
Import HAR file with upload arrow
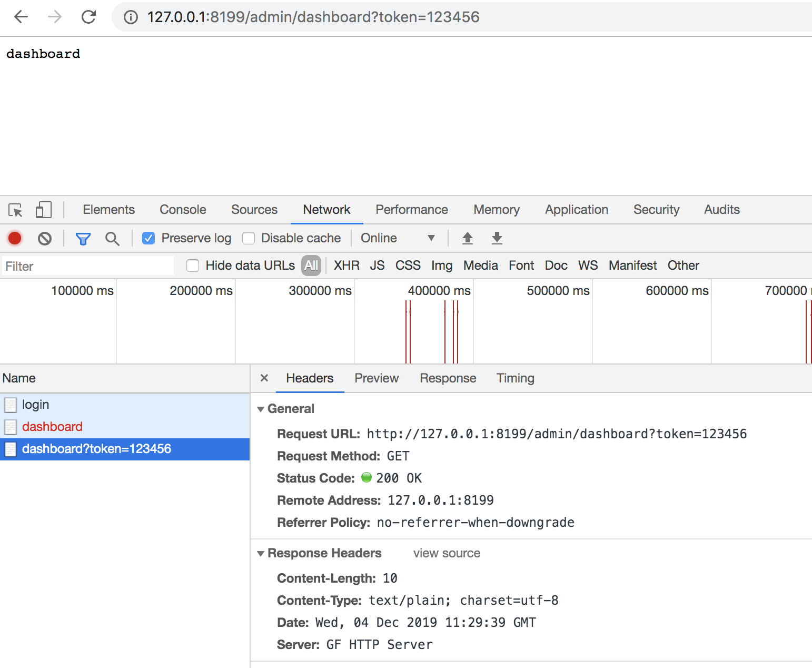click(467, 238)
